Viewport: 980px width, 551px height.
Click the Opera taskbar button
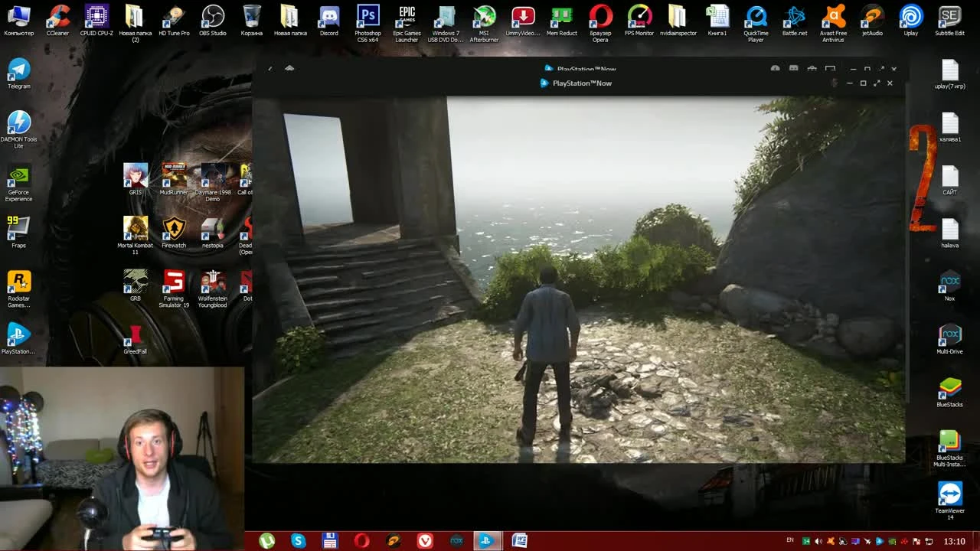point(361,540)
